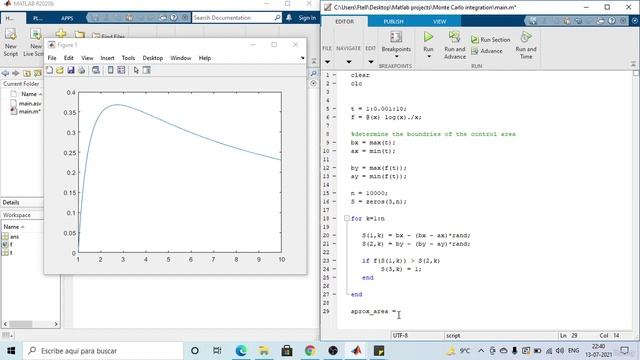640x360 pixels.
Task: Toggle breakpoint at line 15 in Editor
Action: tap(334, 193)
